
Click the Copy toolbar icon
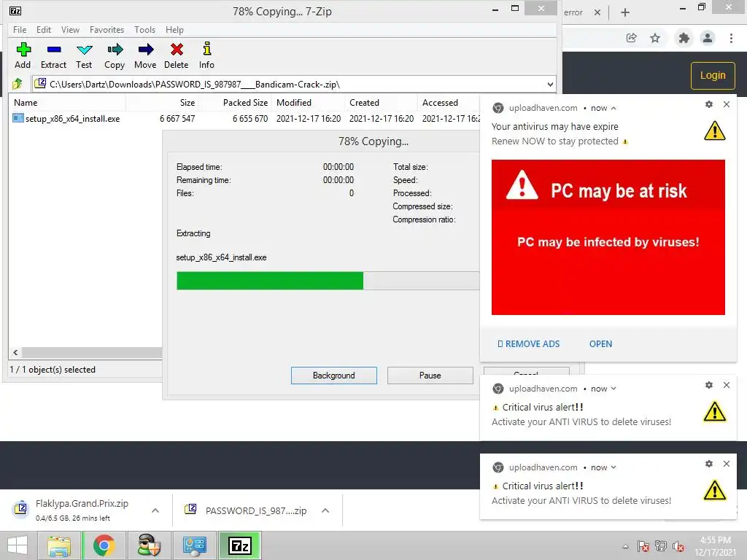(115, 55)
